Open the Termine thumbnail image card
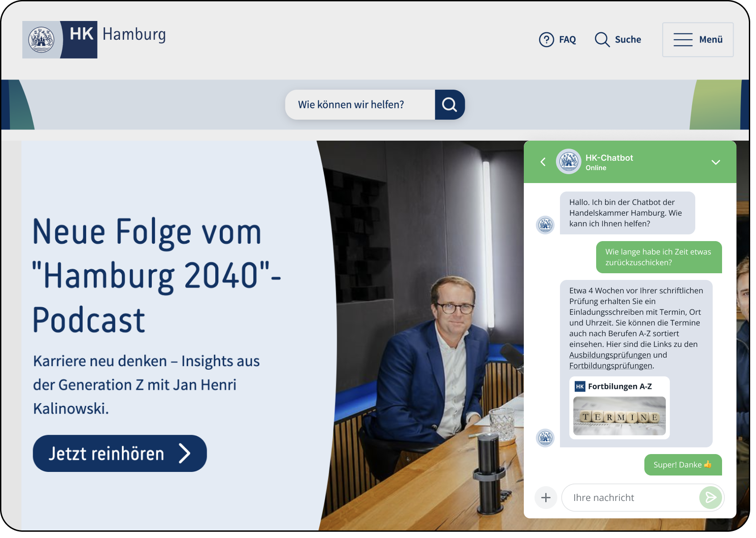This screenshot has height=538, width=756. click(x=619, y=416)
